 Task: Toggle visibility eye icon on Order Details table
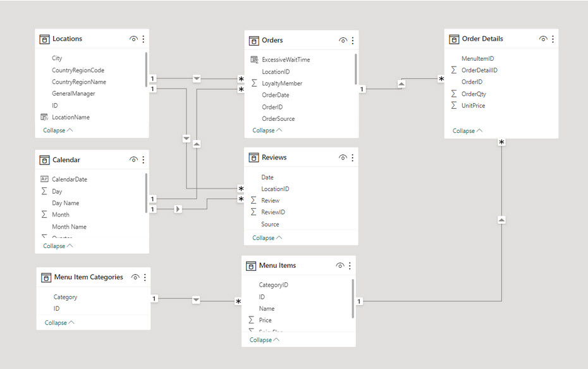(543, 39)
